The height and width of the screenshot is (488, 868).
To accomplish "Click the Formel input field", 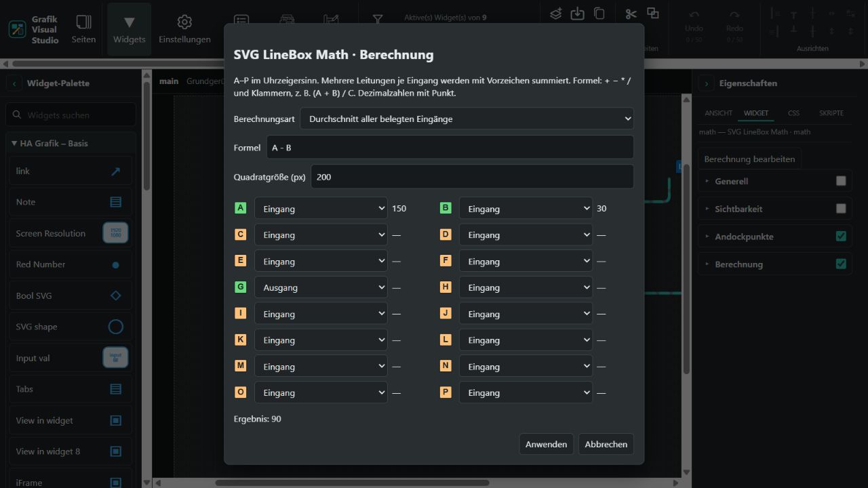I will [x=450, y=147].
